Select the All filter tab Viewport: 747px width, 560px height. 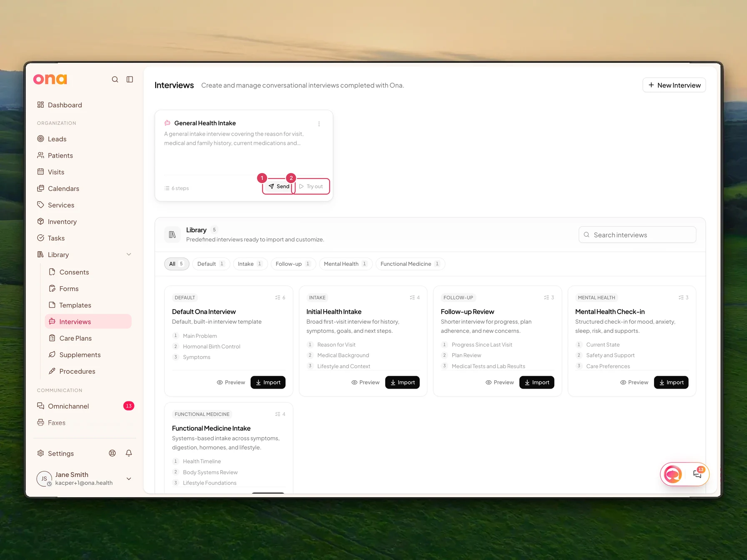177,264
